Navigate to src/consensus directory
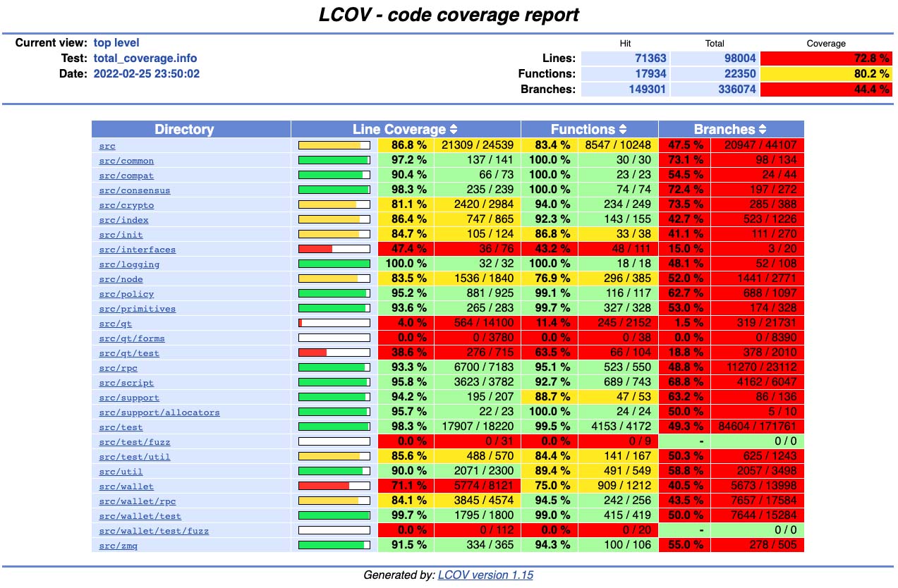898x588 pixels. (134, 190)
